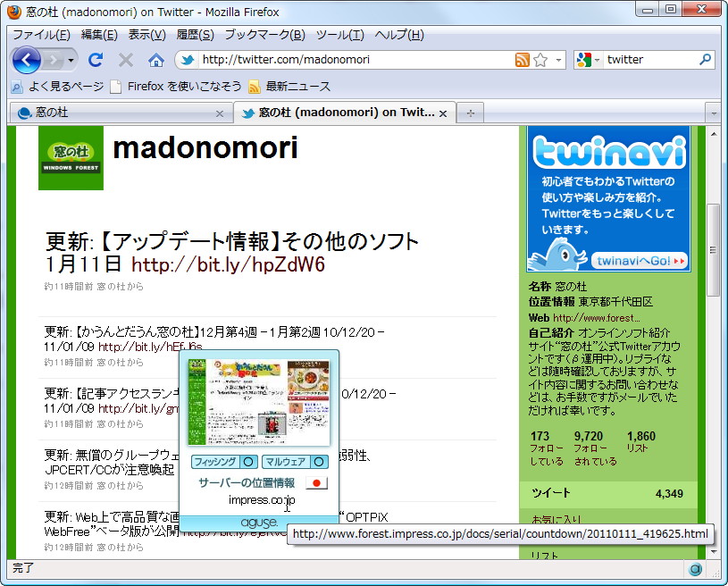Click the 位置情報 東京都千代田区 text
728x586 pixels.
590,302
